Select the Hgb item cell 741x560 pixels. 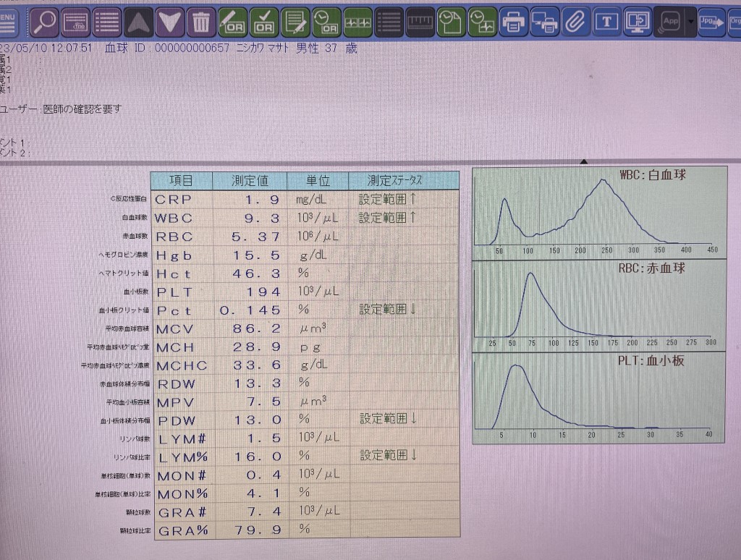[182, 255]
